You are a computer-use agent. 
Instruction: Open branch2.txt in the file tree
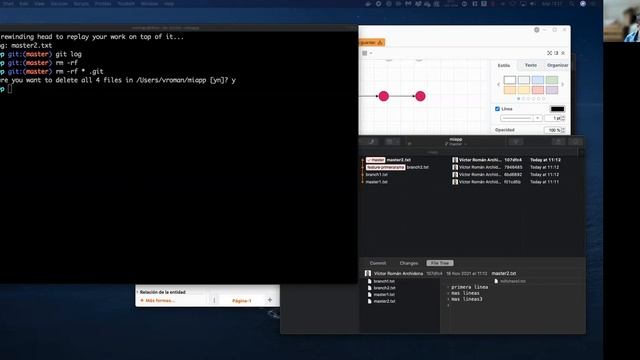pos(384,288)
